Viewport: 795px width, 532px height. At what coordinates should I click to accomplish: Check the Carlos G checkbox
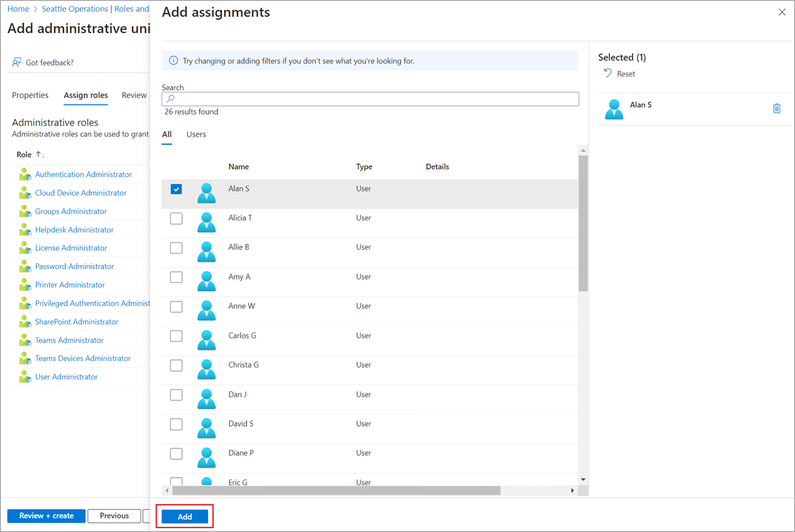(176, 336)
